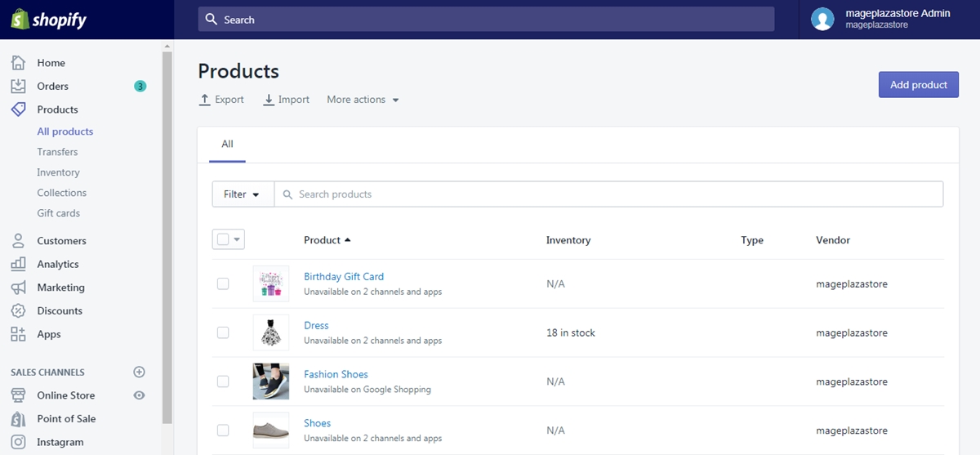Tick the Dress product checkbox

click(x=223, y=332)
